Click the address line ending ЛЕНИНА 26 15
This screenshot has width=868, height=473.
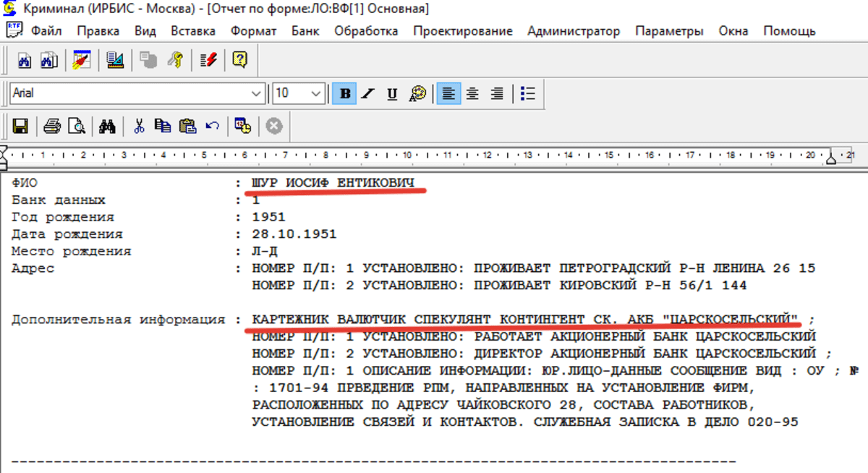coord(533,268)
